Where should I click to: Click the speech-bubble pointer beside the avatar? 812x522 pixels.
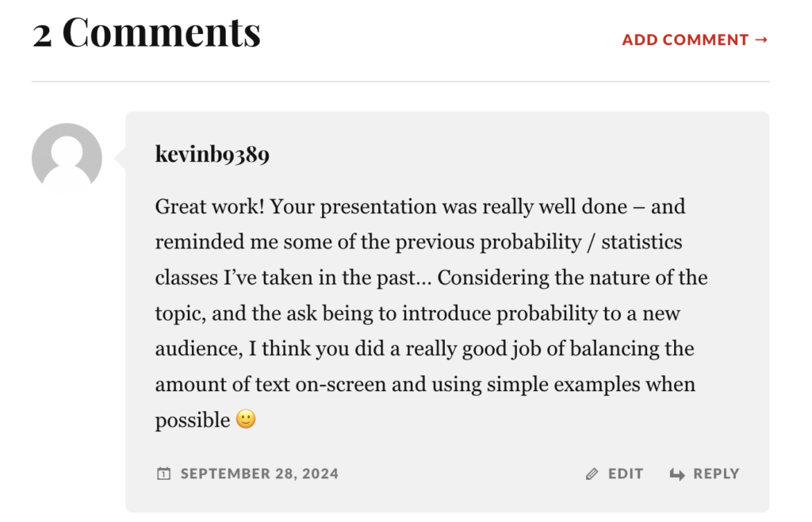click(121, 159)
